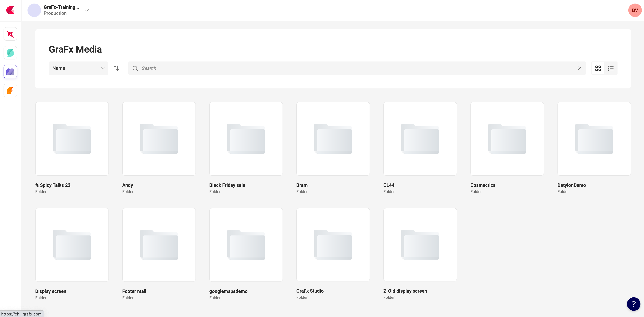
Task: Click the CHILI GraFx logo icon
Action: click(10, 10)
